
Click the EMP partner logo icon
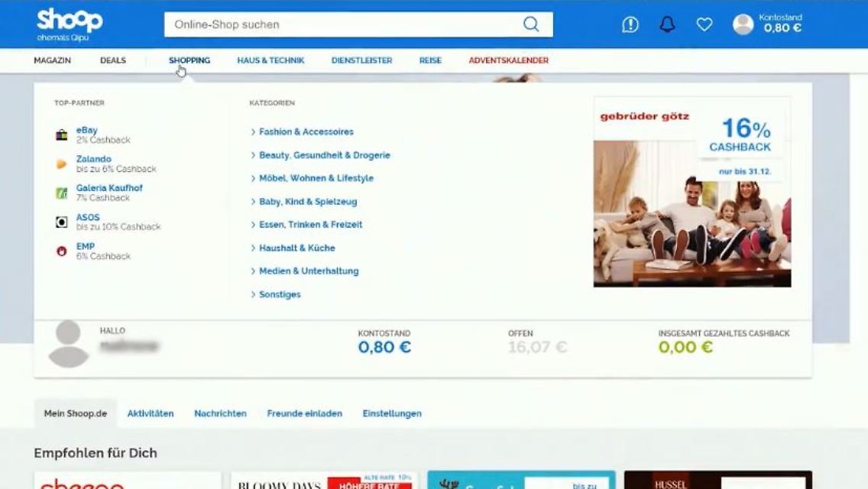click(62, 251)
